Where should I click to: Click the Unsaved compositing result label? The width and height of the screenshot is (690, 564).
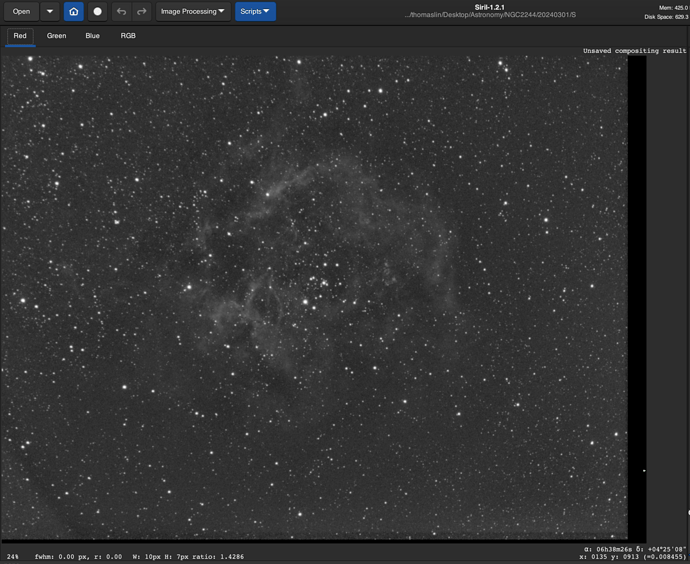635,51
